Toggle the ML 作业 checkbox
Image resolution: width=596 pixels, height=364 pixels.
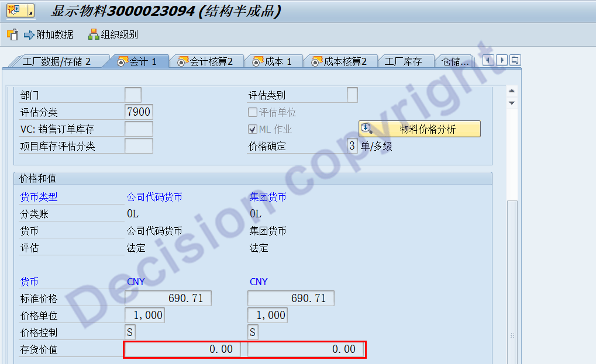tap(253, 129)
